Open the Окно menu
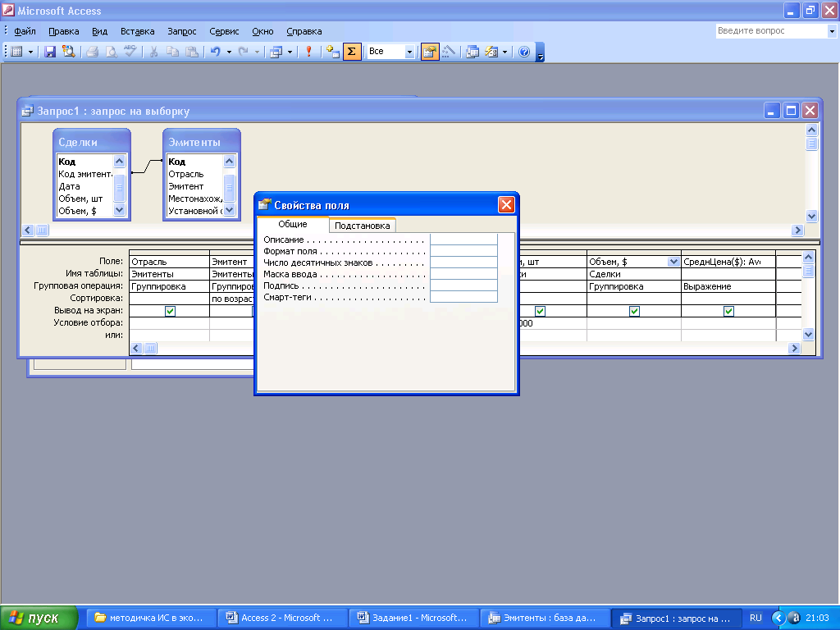The width and height of the screenshot is (840, 630). 262,31
